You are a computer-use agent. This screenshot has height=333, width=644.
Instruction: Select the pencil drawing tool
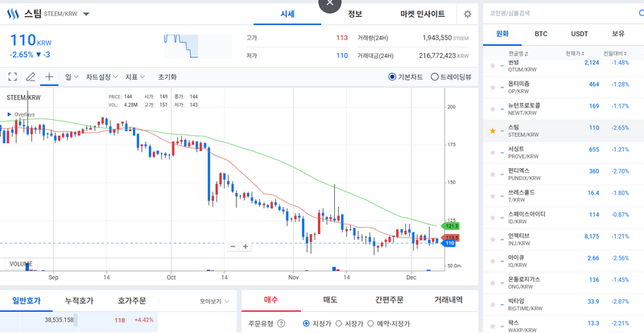point(31,77)
